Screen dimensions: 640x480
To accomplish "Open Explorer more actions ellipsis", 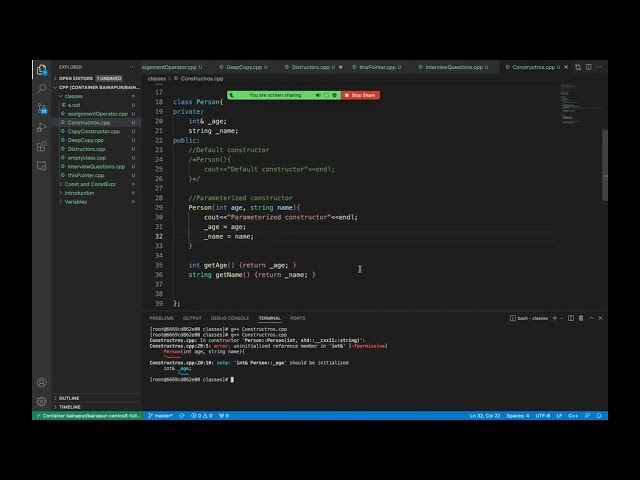I will [132, 67].
